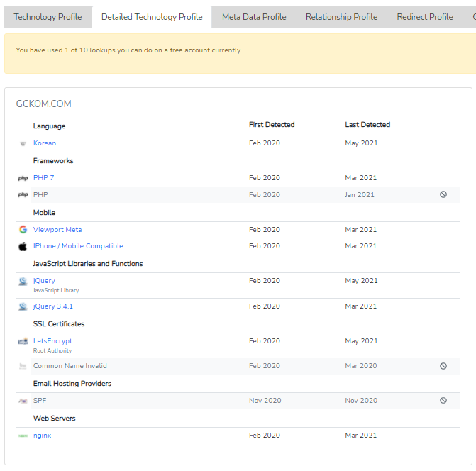Click SPF's Nov 2020 first detected date
This screenshot has height=471, width=476.
tap(265, 401)
